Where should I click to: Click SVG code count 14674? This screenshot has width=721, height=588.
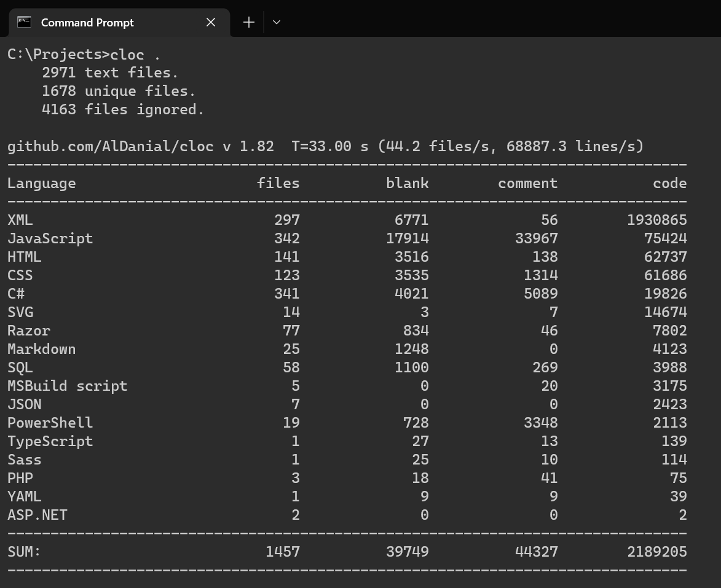[x=665, y=312]
